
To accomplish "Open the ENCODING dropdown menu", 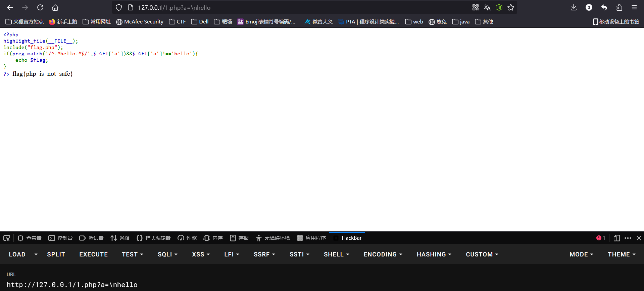I will 383,254.
